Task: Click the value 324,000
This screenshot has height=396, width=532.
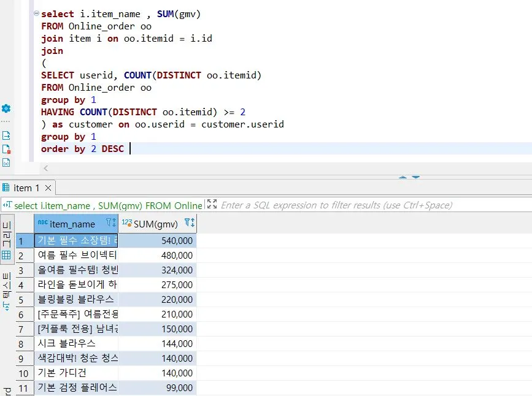Action: point(177,270)
